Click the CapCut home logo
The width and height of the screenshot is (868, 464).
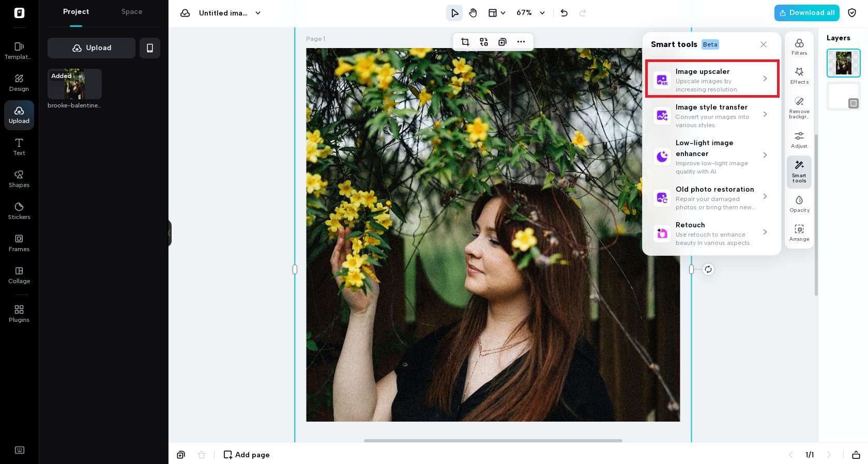pyautogui.click(x=19, y=13)
